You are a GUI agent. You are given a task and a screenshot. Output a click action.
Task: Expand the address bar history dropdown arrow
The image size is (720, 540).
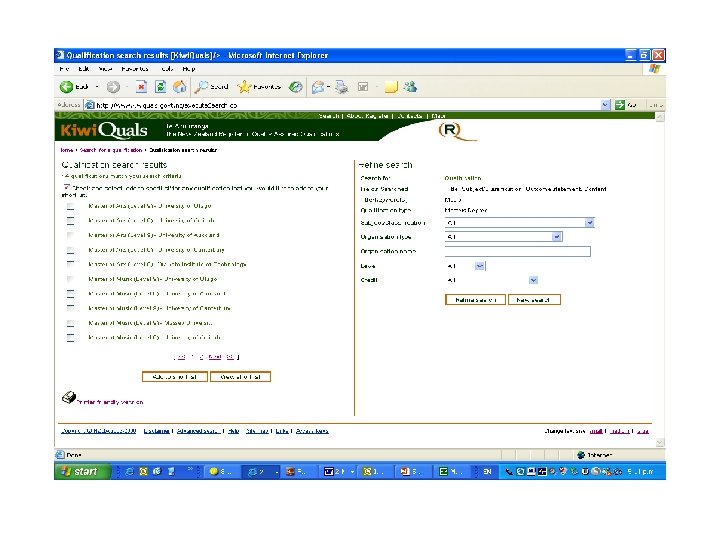coord(606,105)
